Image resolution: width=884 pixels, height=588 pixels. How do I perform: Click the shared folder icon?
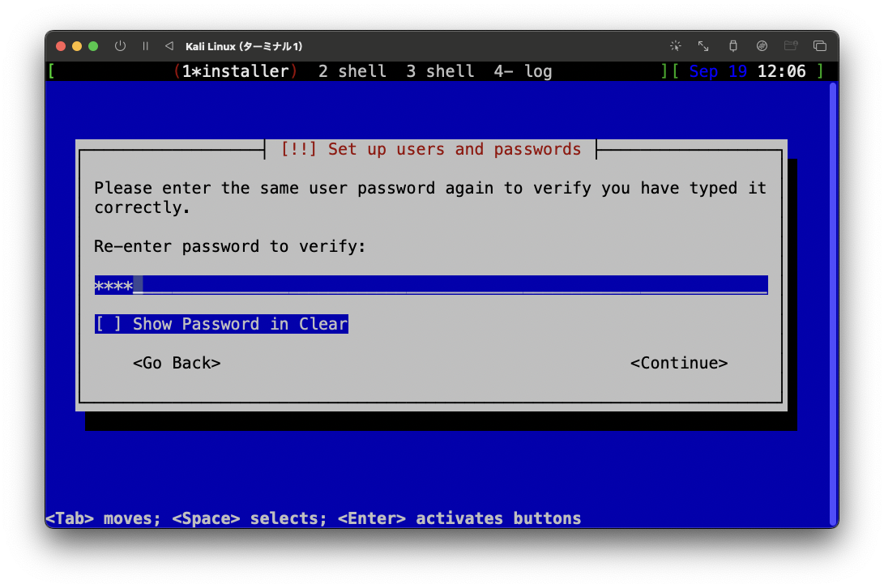pos(791,46)
